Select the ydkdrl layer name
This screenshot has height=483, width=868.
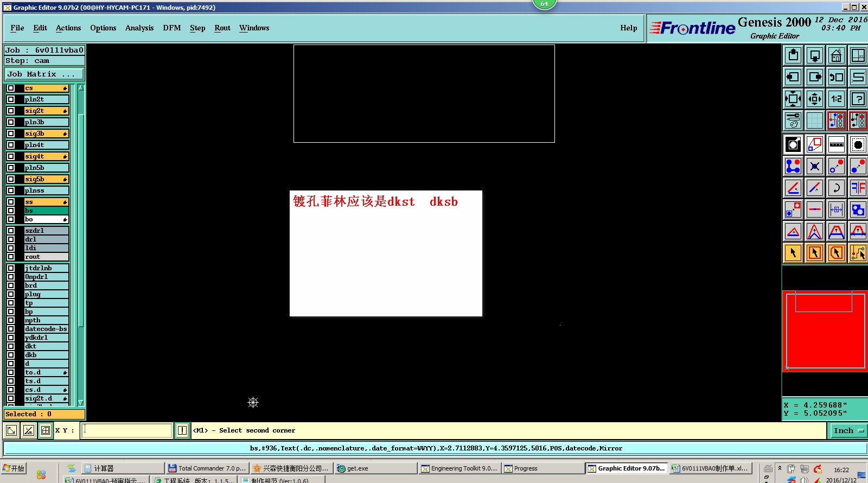[46, 338]
